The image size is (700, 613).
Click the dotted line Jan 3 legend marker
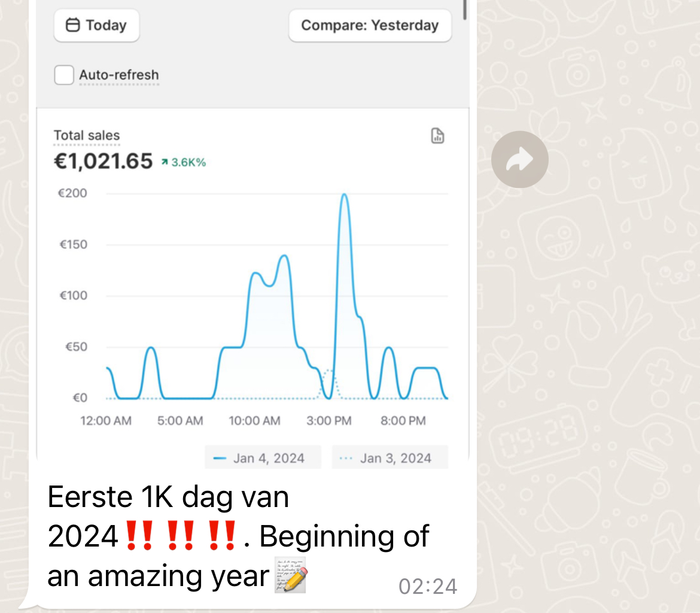click(x=346, y=459)
